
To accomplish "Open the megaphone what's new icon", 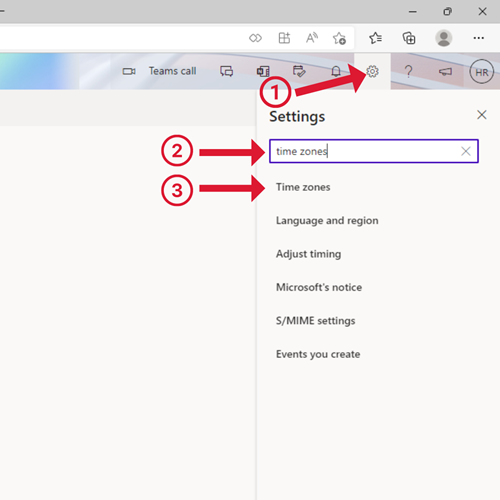I will 445,71.
